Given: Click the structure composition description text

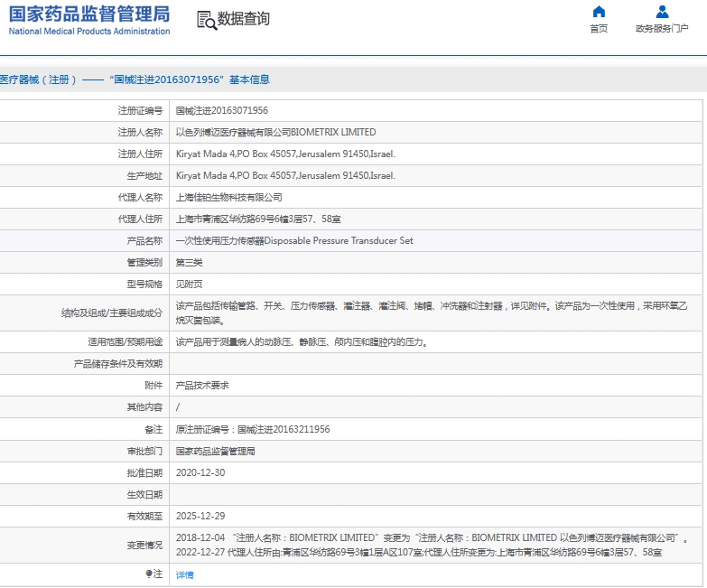Looking at the screenshot, I should pos(432,313).
